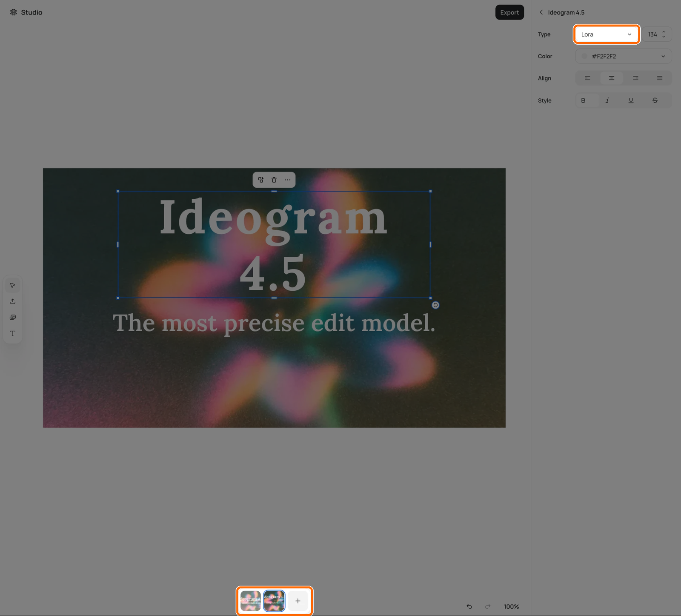681x616 pixels.
Task: Increase font size with the up arrow
Action: coord(664,32)
